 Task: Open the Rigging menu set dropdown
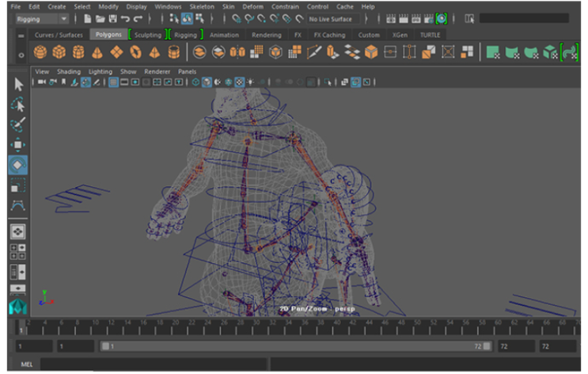(x=42, y=19)
